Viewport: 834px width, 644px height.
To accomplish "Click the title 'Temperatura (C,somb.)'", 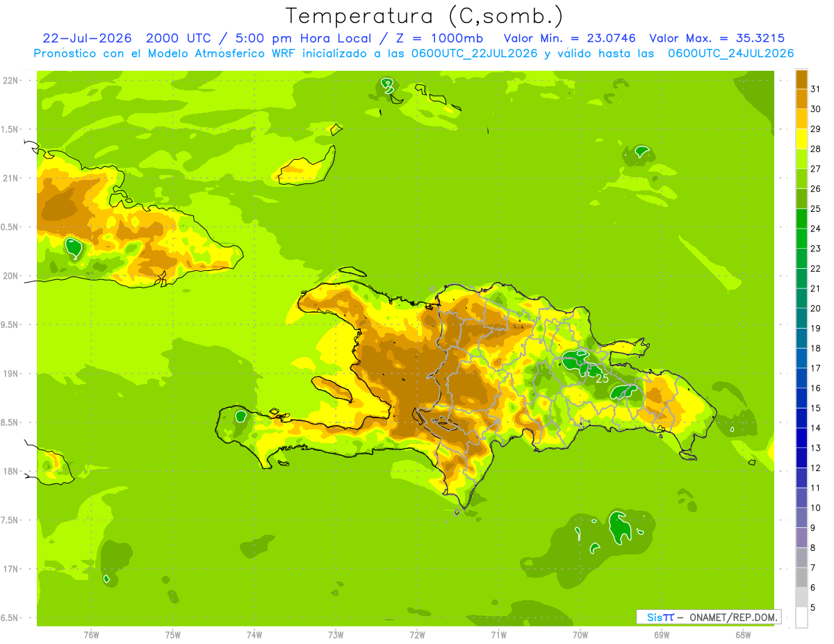I will click(423, 17).
